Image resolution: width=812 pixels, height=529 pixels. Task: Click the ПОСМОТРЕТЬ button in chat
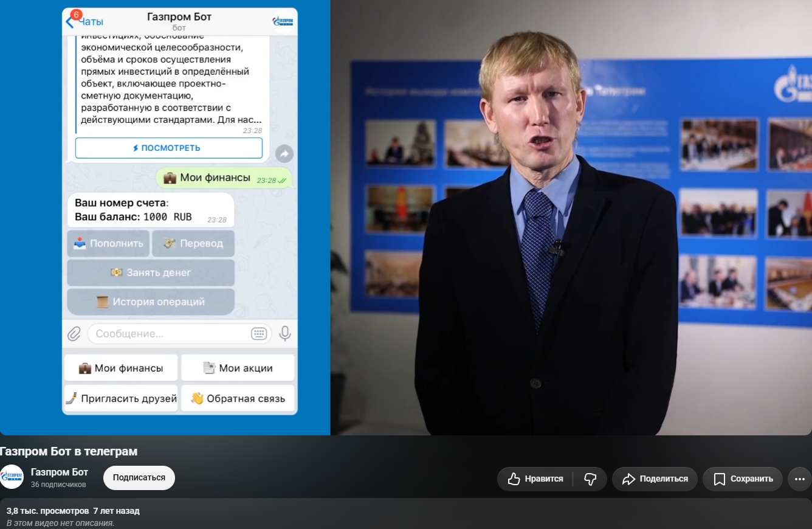pos(169,148)
